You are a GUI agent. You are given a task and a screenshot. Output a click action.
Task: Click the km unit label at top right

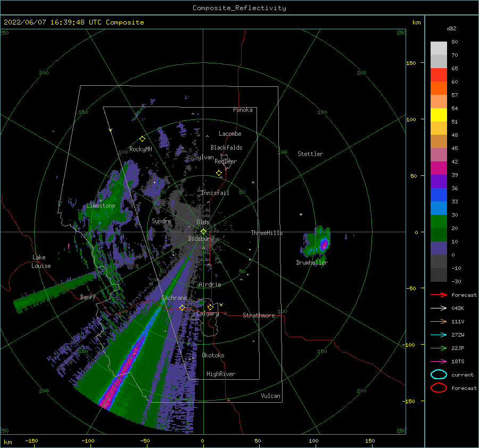(x=416, y=22)
